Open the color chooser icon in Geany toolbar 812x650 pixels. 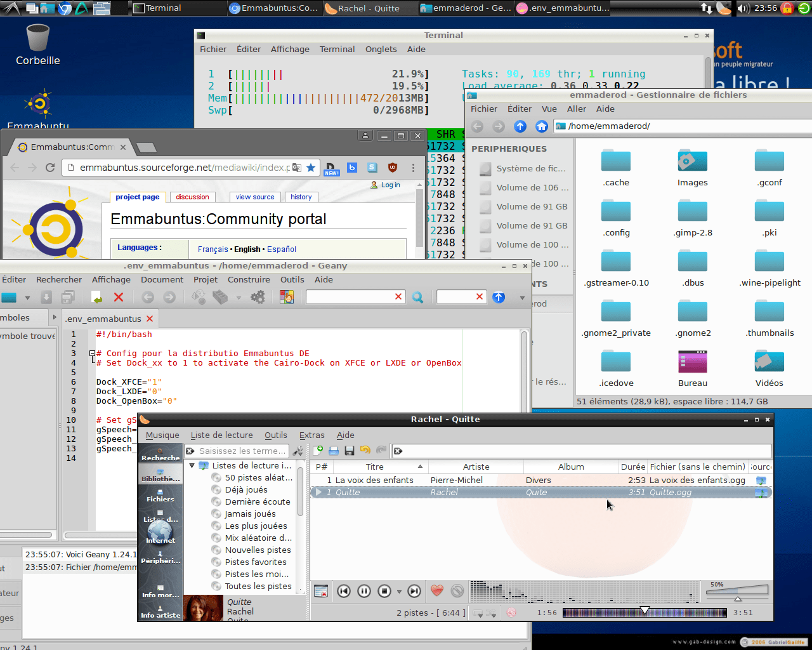click(287, 297)
